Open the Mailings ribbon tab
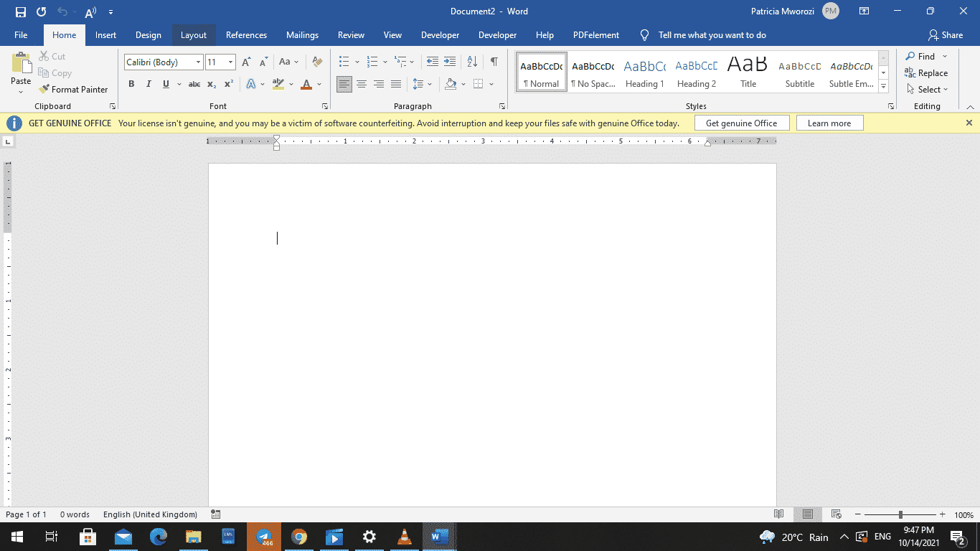980x551 pixels. click(x=302, y=34)
